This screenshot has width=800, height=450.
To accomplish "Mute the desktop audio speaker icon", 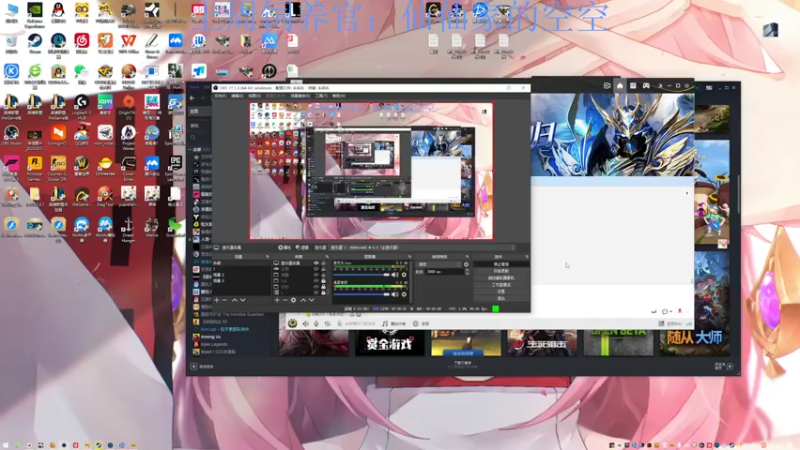I will point(395,294).
